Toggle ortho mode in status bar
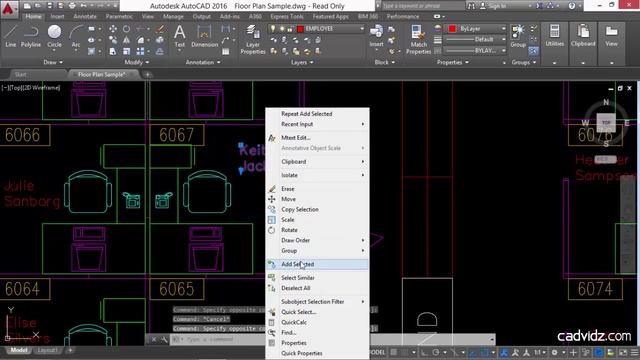Screen dimensions: 640x360 (424, 352)
